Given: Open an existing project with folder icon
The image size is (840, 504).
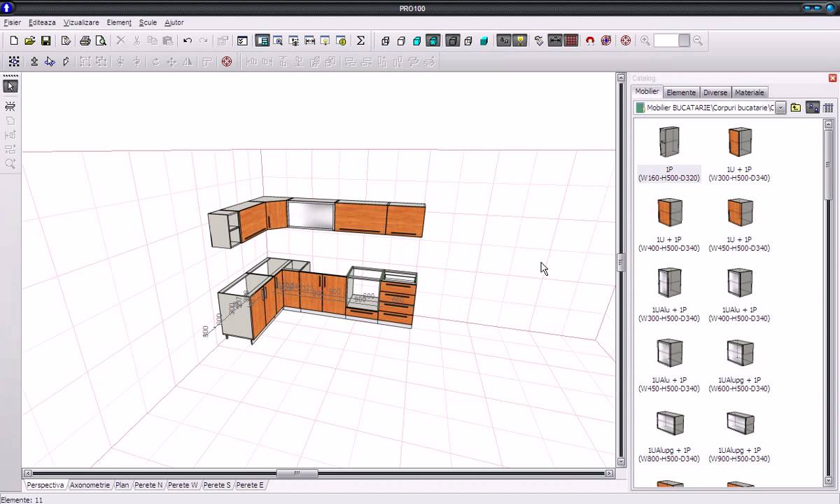Looking at the screenshot, I should 29,41.
